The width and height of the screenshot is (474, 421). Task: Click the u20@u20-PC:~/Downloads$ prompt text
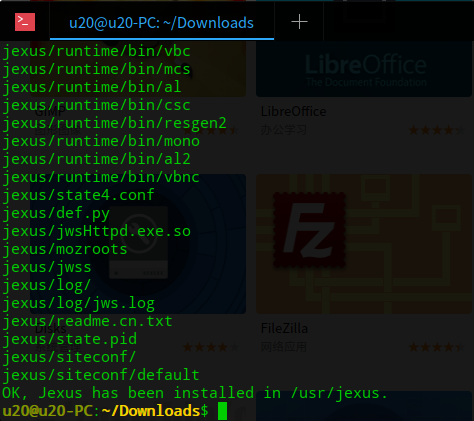pos(105,411)
